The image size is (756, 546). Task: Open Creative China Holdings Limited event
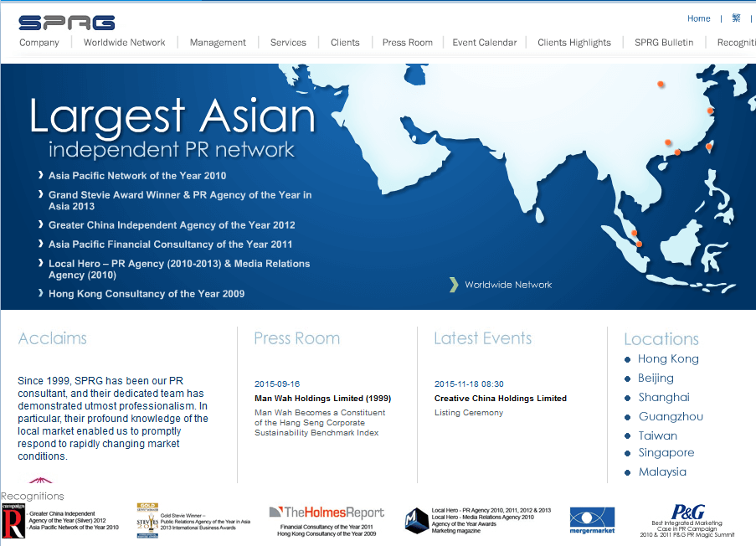point(501,399)
